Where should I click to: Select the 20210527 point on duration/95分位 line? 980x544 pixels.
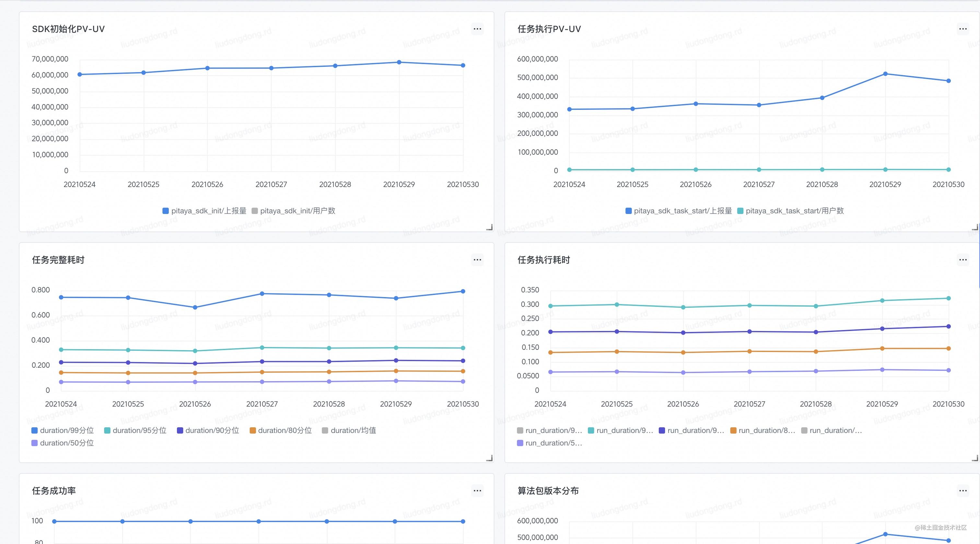pos(262,348)
